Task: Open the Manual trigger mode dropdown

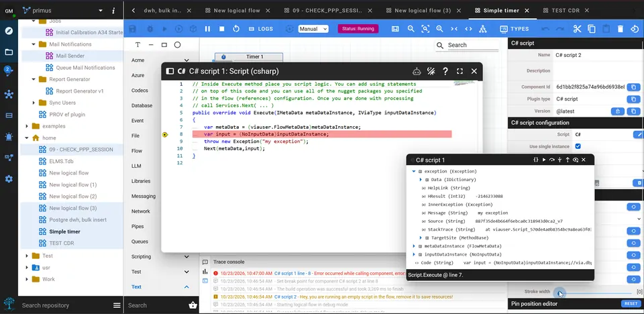Action: coord(313,29)
